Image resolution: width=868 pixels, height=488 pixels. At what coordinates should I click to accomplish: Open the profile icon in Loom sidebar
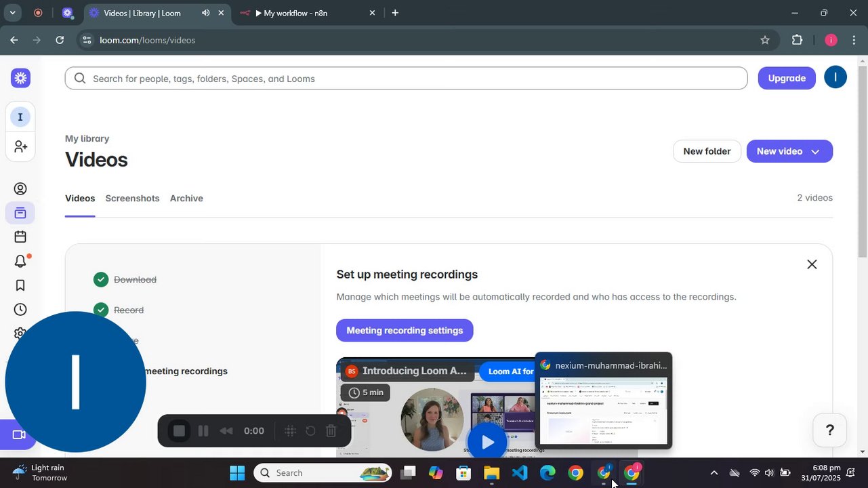pos(20,189)
